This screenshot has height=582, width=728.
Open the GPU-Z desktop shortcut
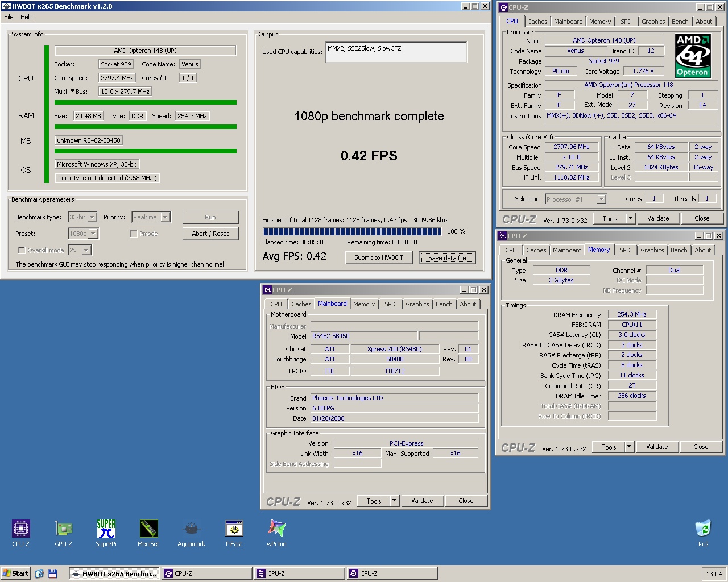pos(63,533)
